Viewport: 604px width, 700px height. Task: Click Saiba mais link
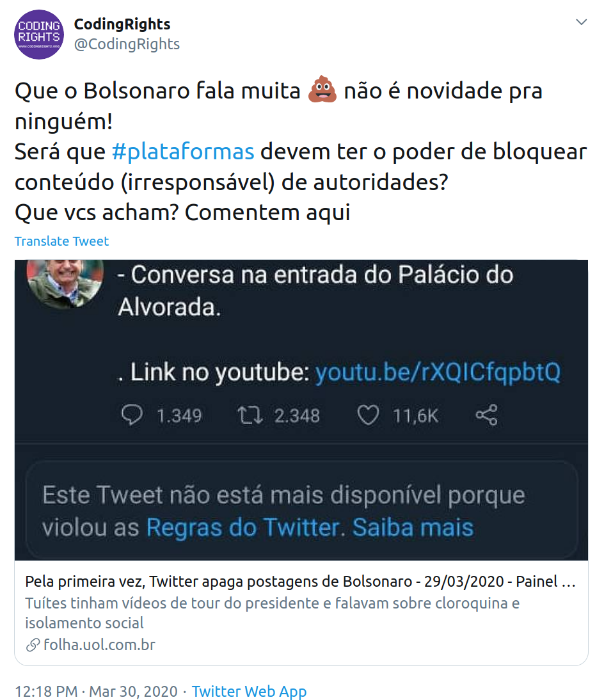(x=413, y=527)
